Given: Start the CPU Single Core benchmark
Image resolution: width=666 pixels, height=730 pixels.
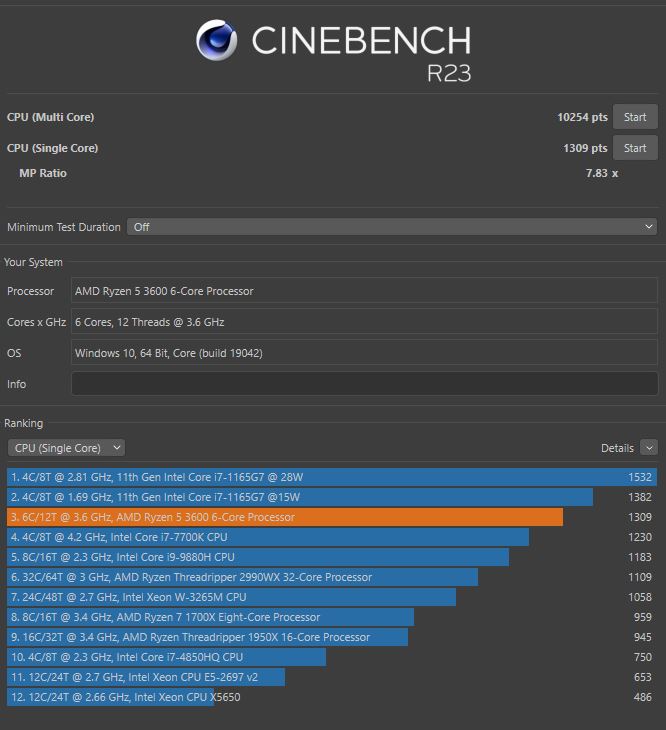Looking at the screenshot, I should click(635, 148).
